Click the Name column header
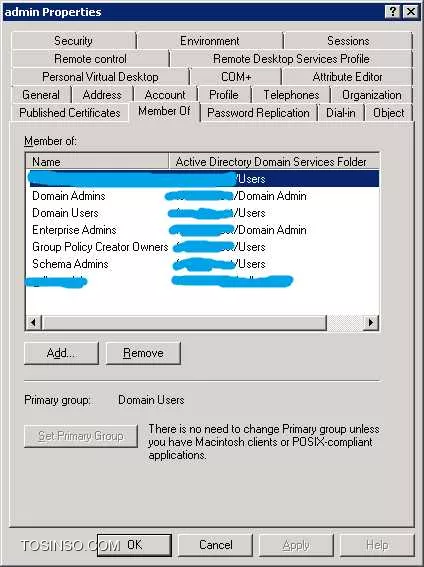The height and width of the screenshot is (567, 424). point(97,162)
